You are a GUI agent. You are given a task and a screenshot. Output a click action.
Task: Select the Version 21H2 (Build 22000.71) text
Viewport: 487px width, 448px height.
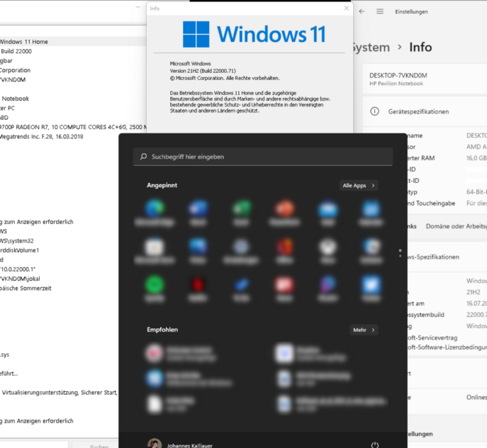pos(203,71)
